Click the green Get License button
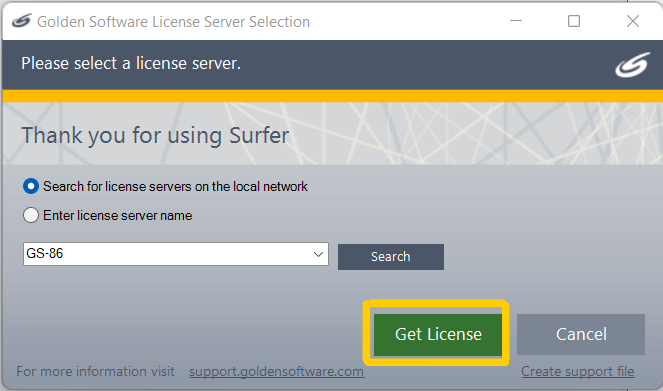The image size is (663, 391). pyautogui.click(x=438, y=334)
